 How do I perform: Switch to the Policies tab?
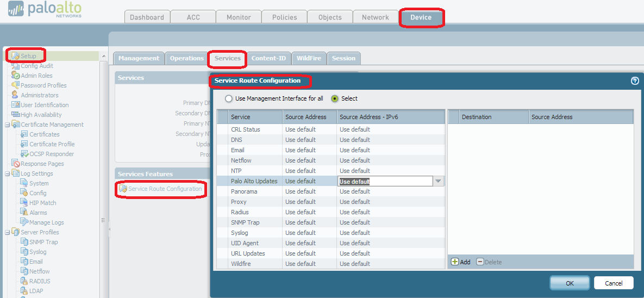point(285,17)
